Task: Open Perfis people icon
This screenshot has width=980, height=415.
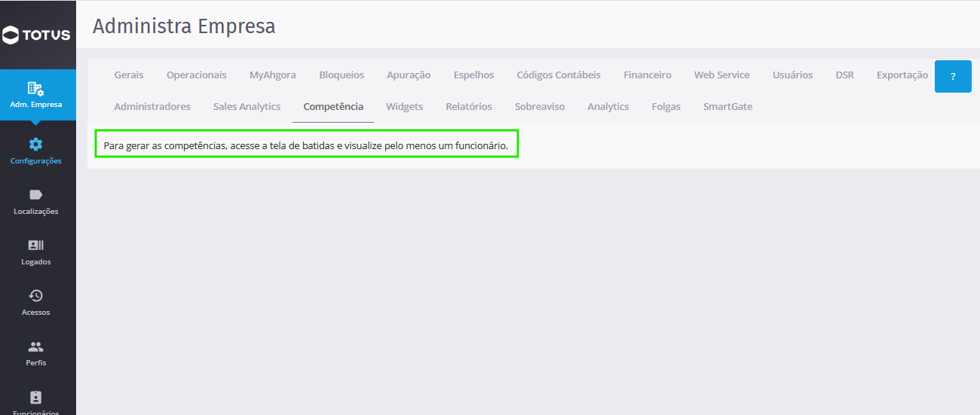Action: coord(36,346)
